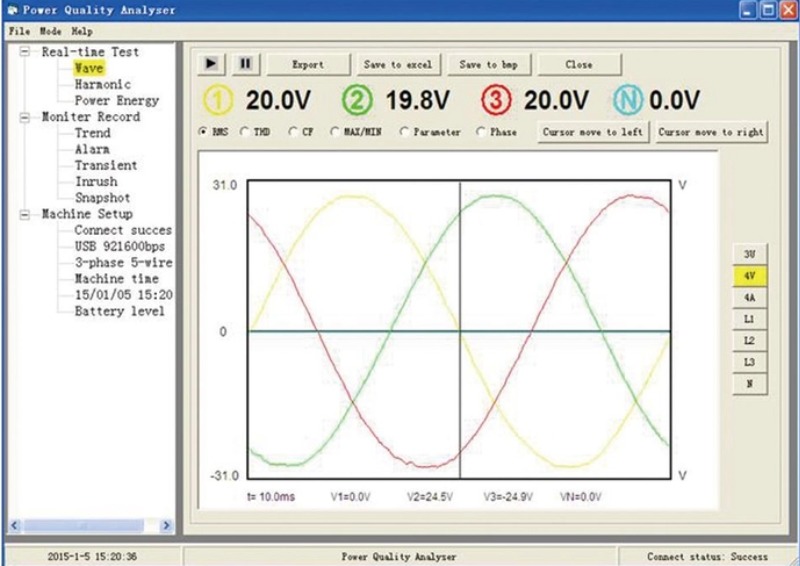Image resolution: width=800 pixels, height=566 pixels.
Task: Click yellow channel 1 voltage indicator
Action: click(222, 101)
